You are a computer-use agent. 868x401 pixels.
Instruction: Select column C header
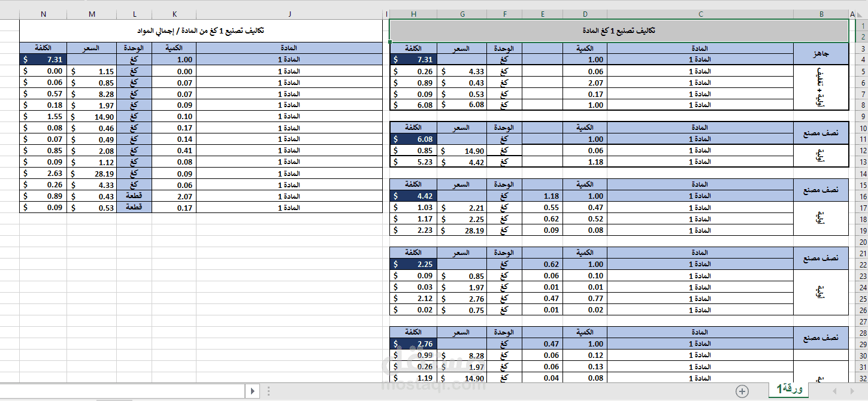(x=700, y=14)
